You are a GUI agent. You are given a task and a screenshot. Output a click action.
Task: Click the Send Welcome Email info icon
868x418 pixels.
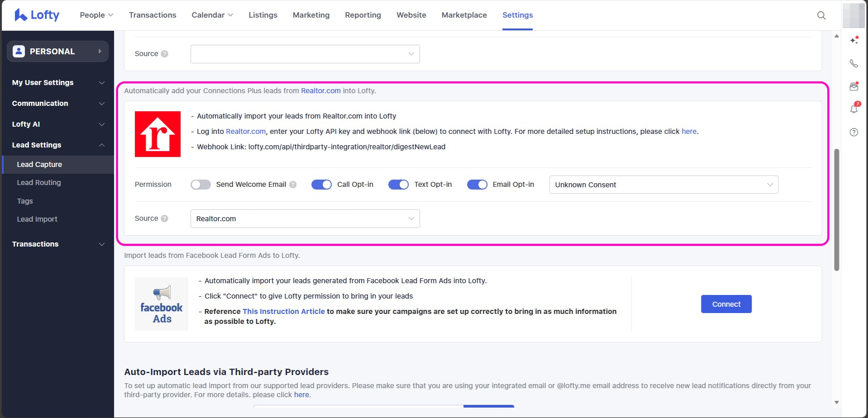pos(293,185)
